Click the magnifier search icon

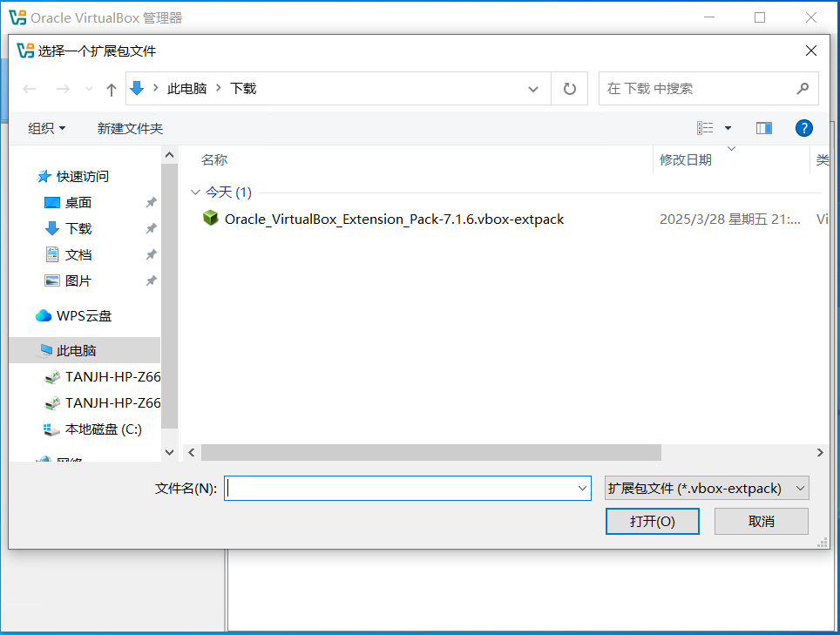click(803, 88)
